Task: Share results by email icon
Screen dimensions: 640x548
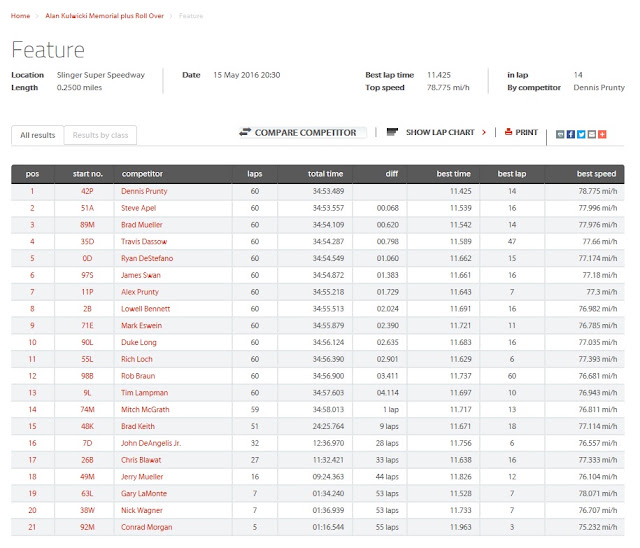Action: pos(592,134)
